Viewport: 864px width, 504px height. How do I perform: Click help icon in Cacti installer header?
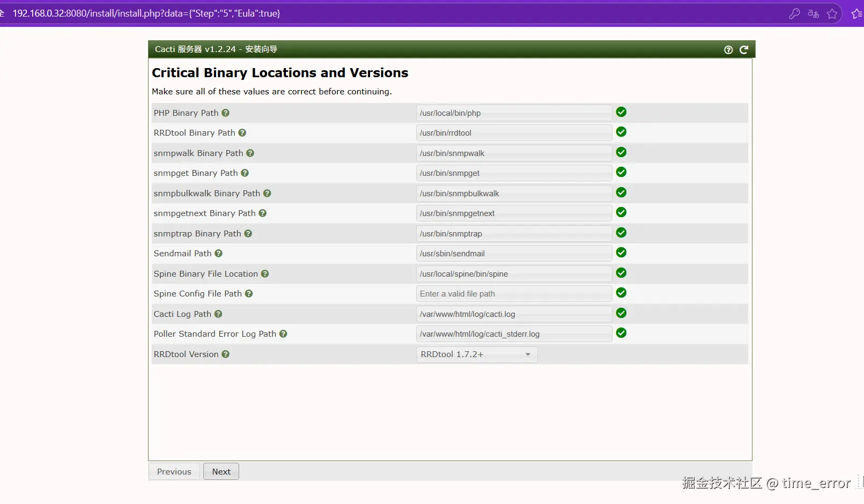point(728,50)
